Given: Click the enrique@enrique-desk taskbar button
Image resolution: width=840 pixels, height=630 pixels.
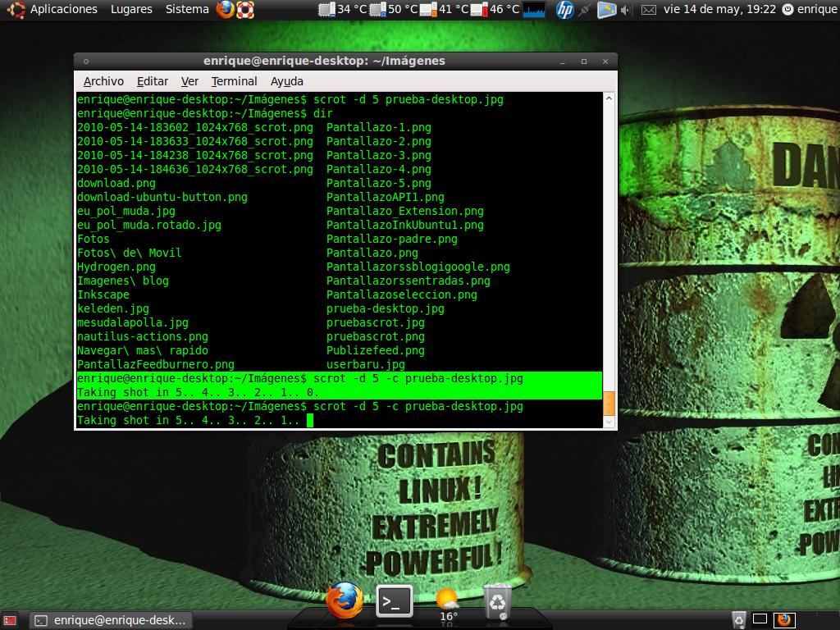Looking at the screenshot, I should point(111,620).
